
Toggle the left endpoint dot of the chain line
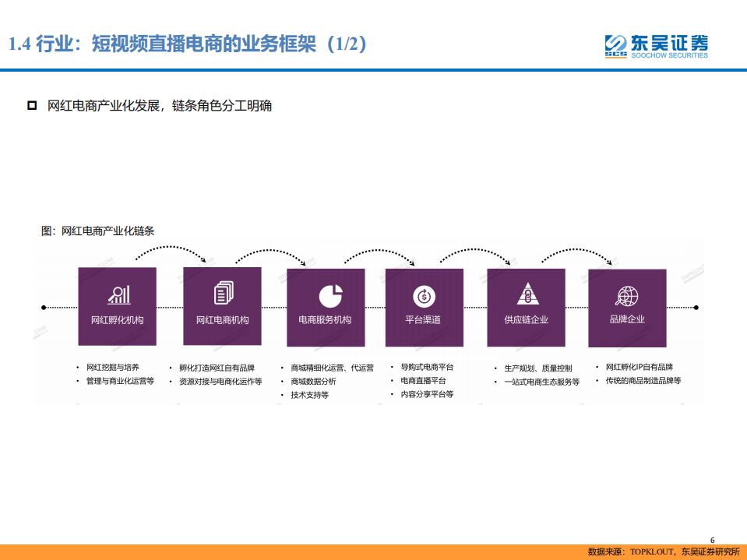point(45,308)
